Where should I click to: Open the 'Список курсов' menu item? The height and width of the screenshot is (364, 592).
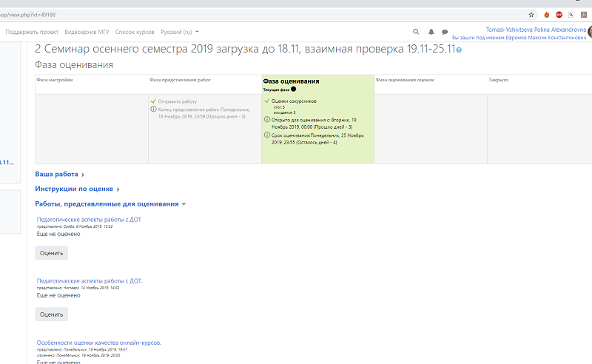click(135, 32)
